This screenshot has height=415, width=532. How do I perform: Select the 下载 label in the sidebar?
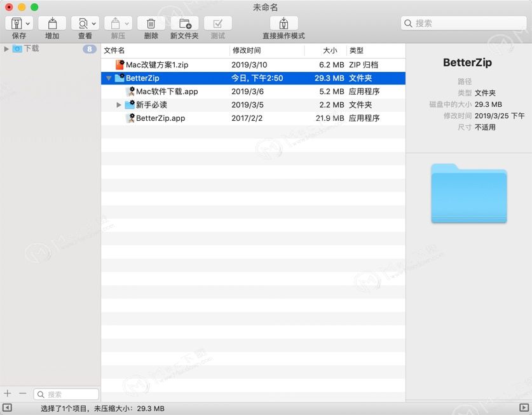(31, 48)
